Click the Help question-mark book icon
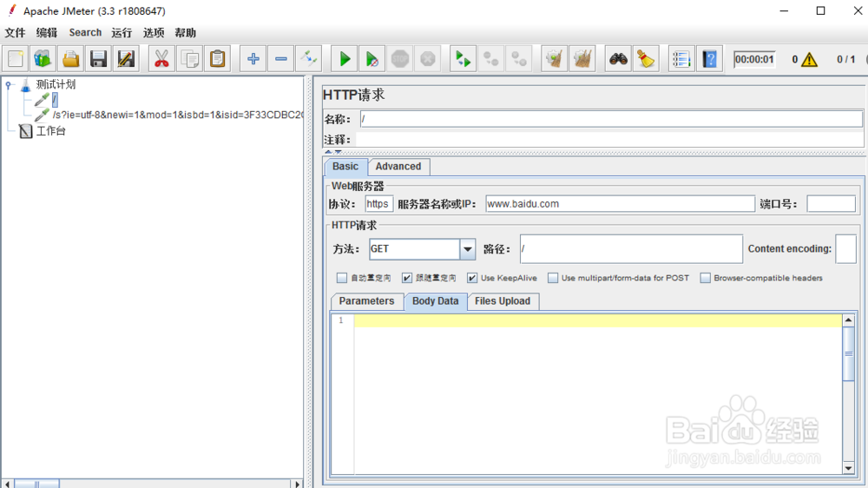The image size is (868, 488). pos(709,59)
